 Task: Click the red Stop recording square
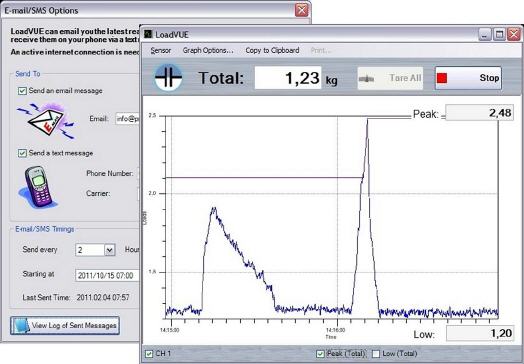442,78
